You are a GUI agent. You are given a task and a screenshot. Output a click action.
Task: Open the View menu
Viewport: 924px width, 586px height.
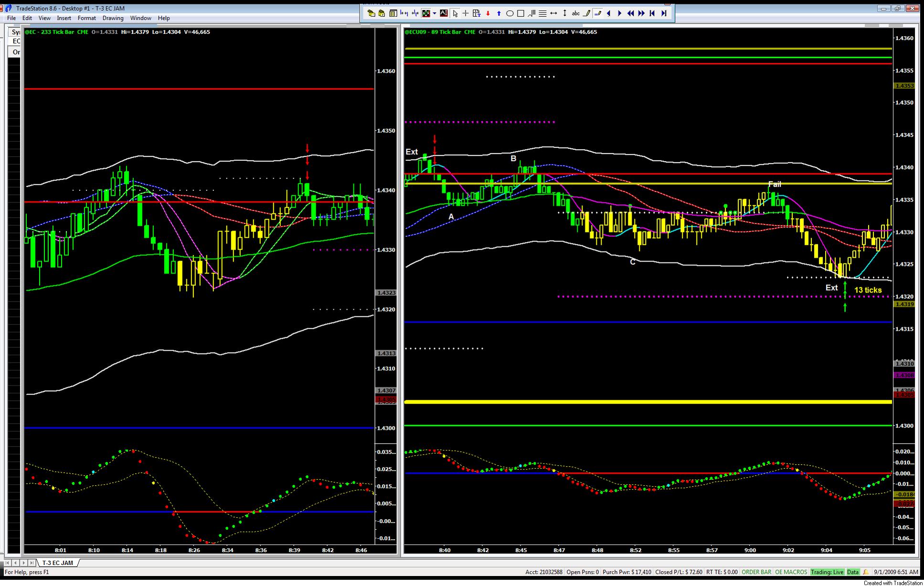point(44,18)
